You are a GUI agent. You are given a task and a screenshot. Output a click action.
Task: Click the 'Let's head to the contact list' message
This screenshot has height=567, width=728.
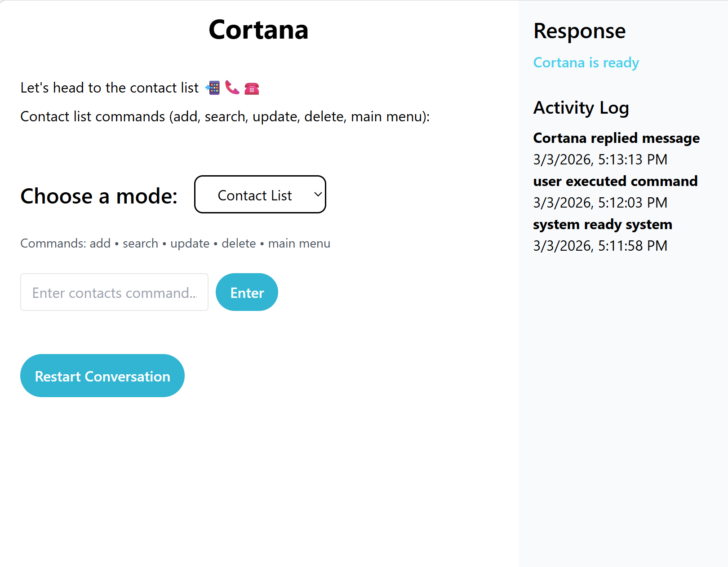[110, 88]
